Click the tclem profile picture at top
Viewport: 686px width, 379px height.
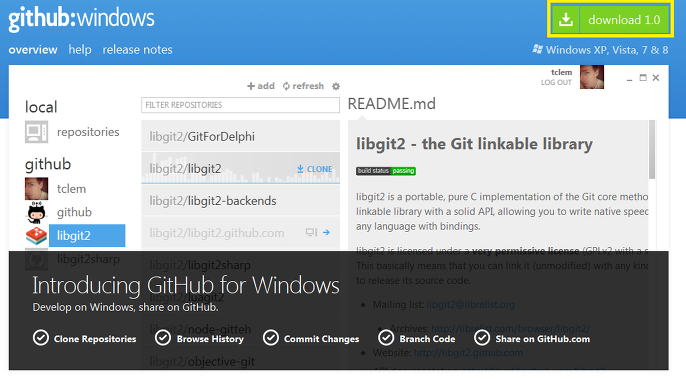coord(592,77)
